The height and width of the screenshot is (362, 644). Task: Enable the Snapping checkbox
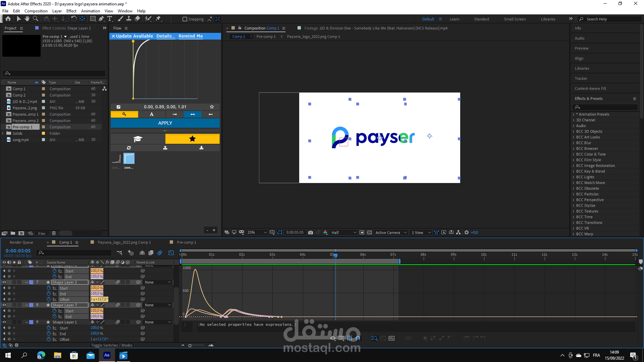[x=184, y=19]
